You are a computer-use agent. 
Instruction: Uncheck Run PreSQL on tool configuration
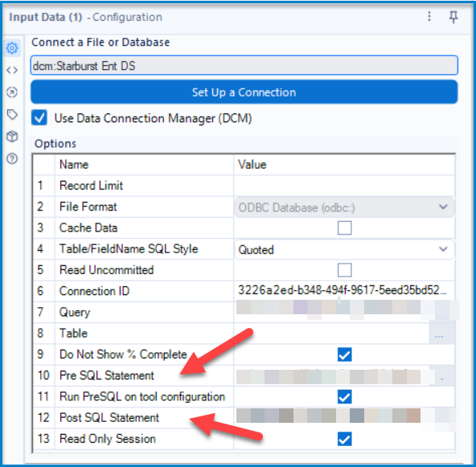[x=345, y=396]
